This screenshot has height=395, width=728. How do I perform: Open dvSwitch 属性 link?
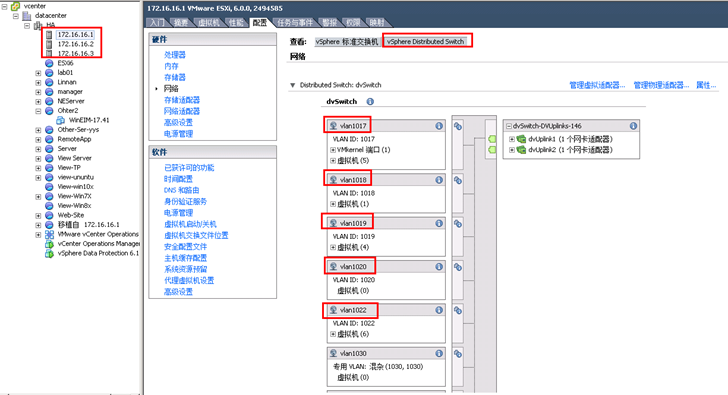coord(706,85)
